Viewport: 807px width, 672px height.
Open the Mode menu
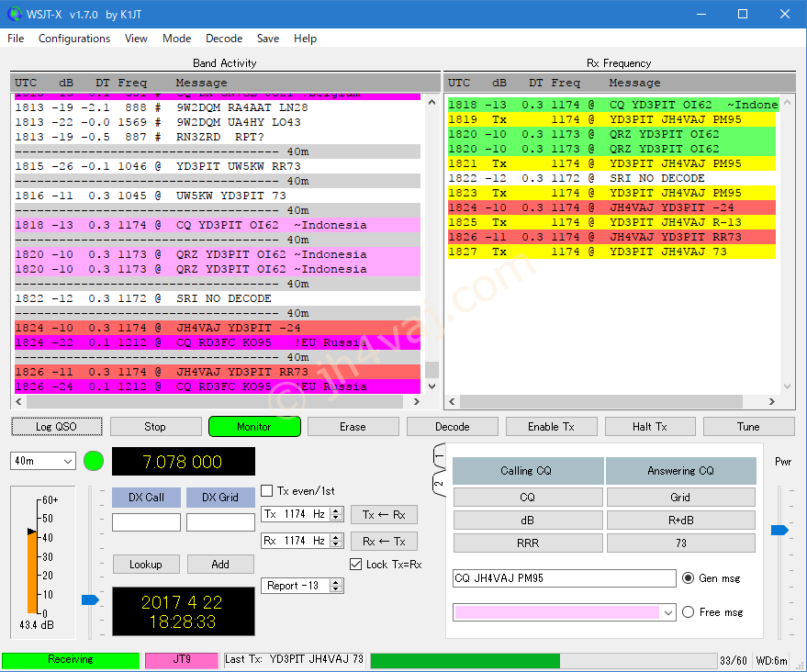(x=176, y=39)
